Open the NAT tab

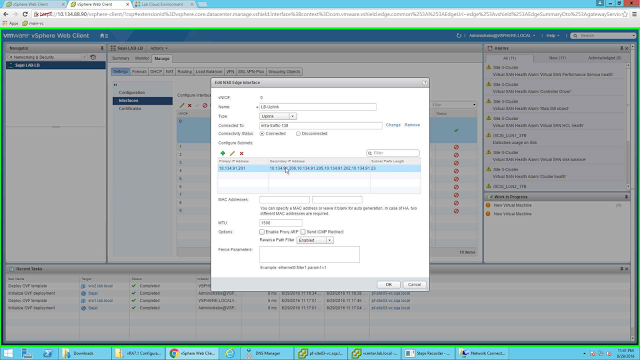(169, 71)
